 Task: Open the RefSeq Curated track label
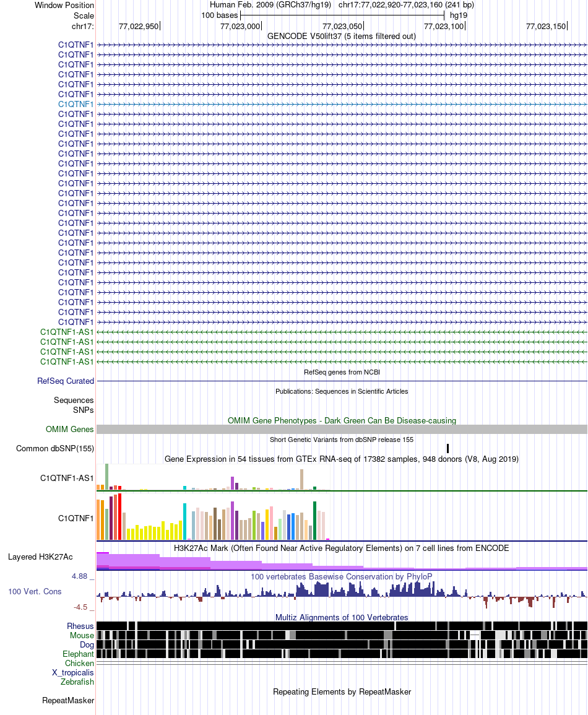click(66, 381)
